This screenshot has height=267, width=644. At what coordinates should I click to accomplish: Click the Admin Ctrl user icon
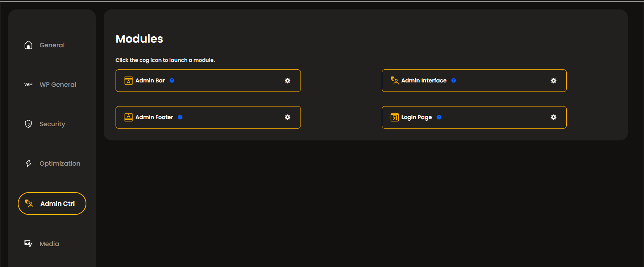click(29, 204)
